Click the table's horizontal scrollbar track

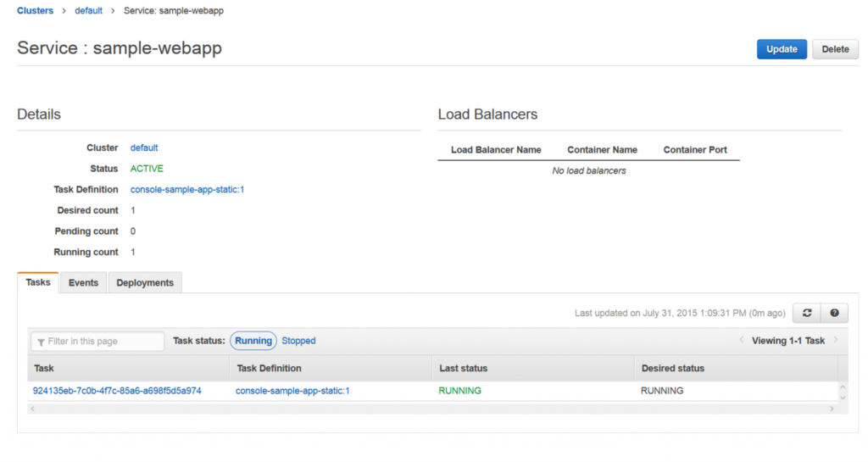click(431, 409)
